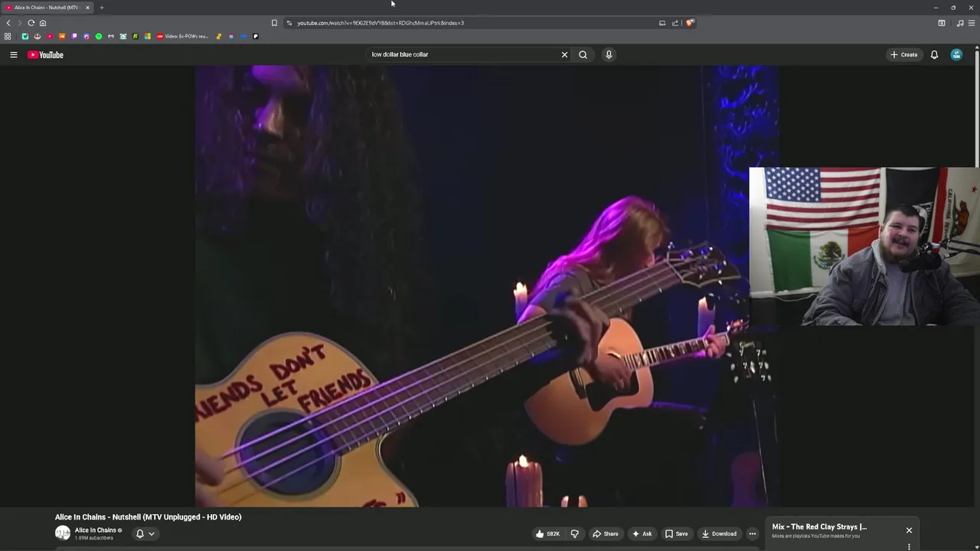Share this page from address bar
Image resolution: width=980 pixels, height=551 pixels.
(x=675, y=23)
